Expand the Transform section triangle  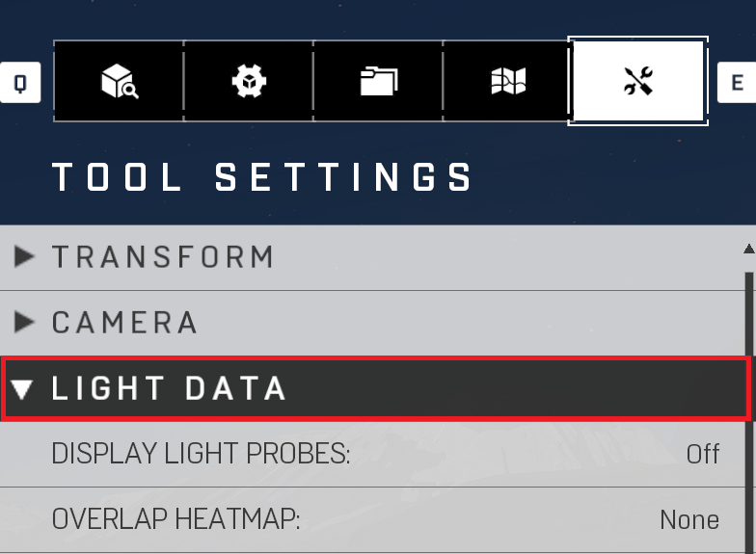(23, 256)
